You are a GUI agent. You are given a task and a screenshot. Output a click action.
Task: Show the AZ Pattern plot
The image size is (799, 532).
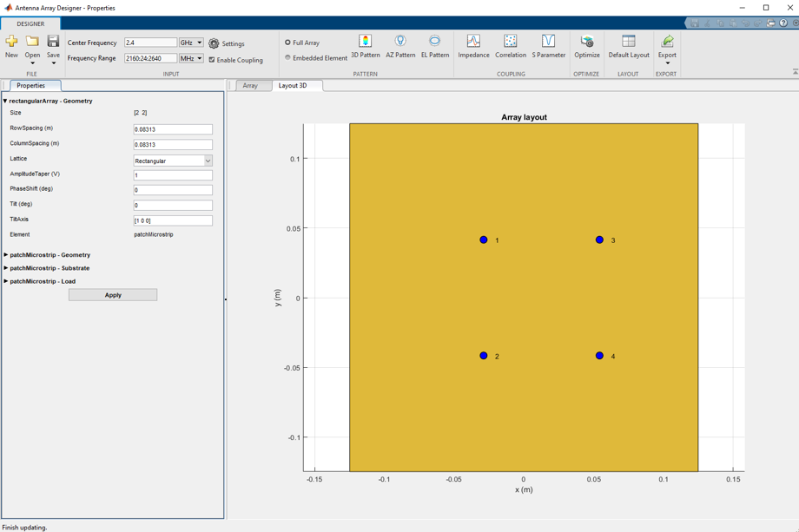point(400,46)
